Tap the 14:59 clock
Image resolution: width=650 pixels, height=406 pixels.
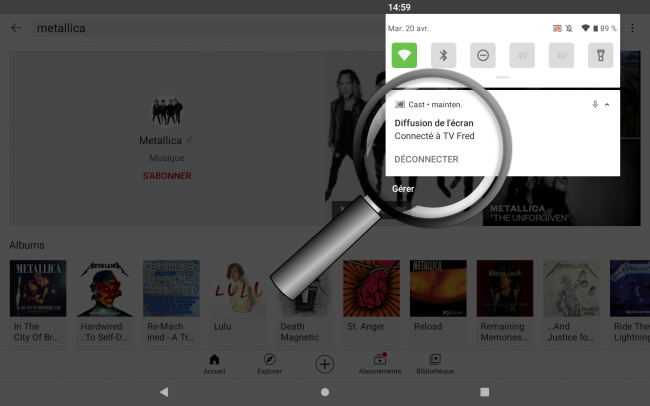[399, 7]
